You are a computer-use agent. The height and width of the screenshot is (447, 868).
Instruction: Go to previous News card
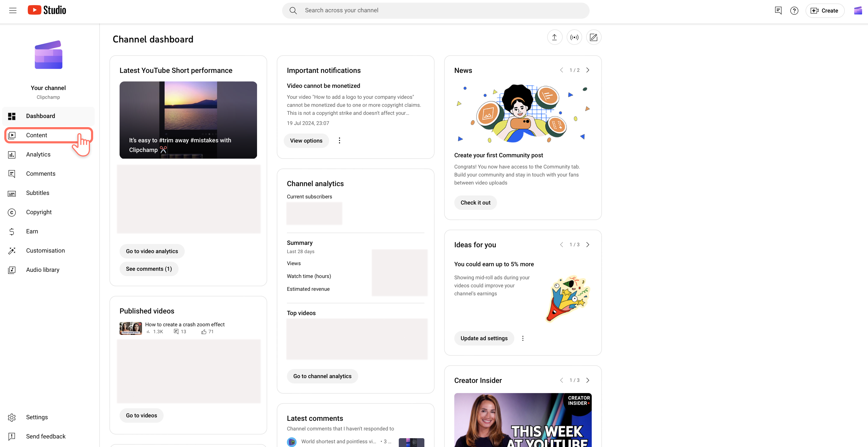pyautogui.click(x=561, y=70)
